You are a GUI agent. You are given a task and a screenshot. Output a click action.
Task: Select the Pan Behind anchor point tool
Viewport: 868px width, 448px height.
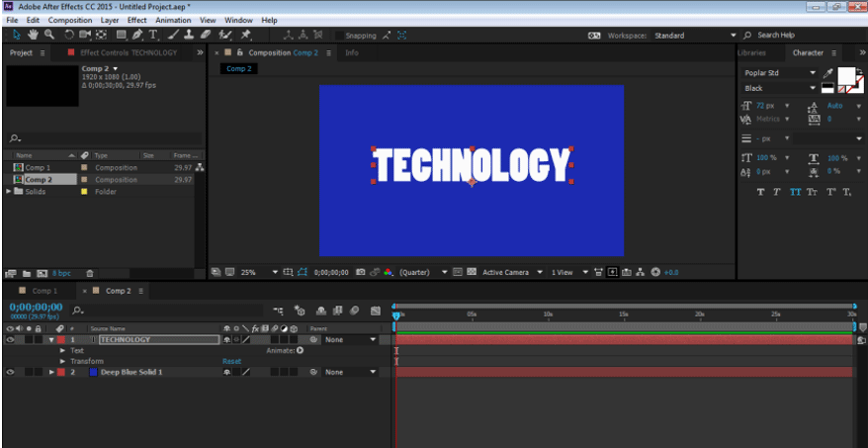101,35
